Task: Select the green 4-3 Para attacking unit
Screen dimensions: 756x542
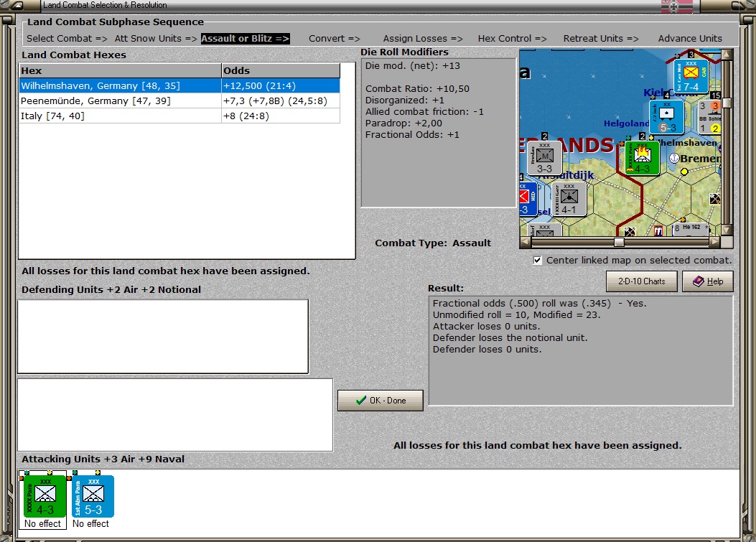Action: pyautogui.click(x=45, y=496)
